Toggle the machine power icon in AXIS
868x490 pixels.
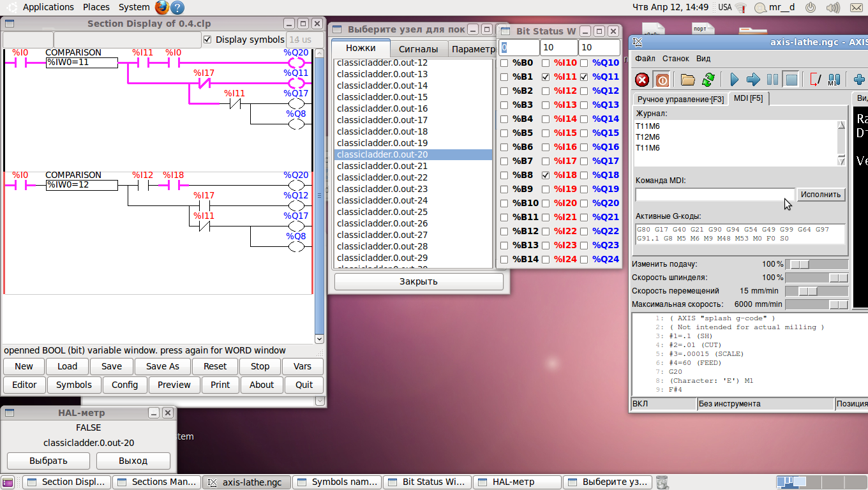(x=662, y=80)
